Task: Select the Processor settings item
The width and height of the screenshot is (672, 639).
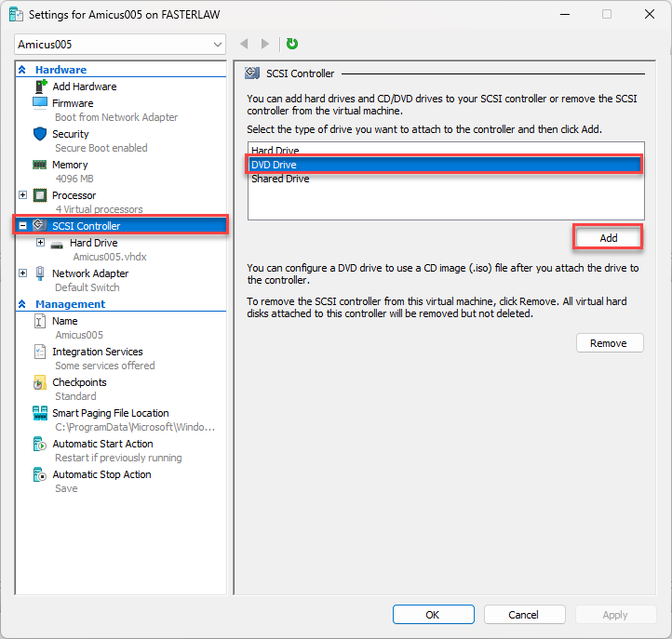Action: [74, 195]
